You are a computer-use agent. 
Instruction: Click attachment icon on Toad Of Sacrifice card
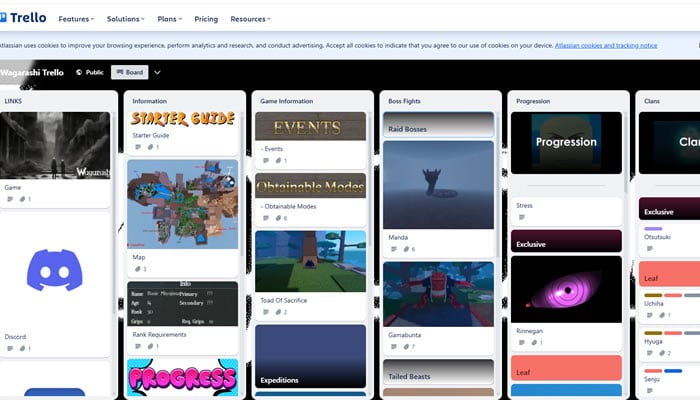[279, 312]
